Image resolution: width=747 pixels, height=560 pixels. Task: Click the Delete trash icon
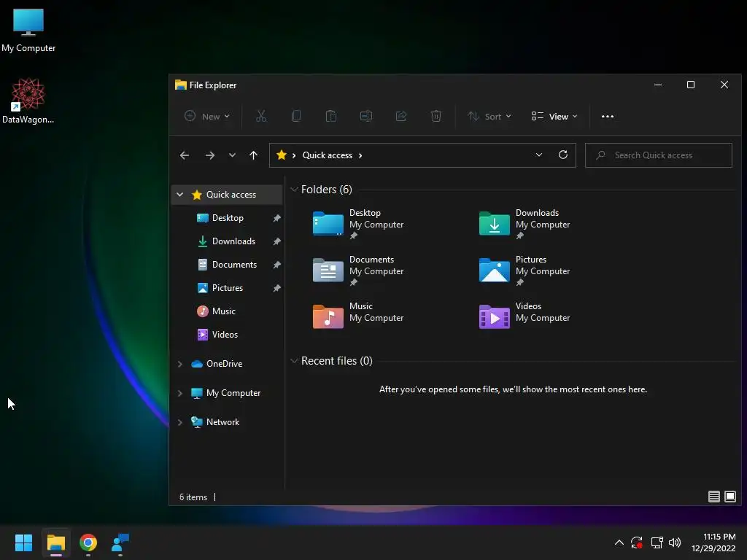pos(436,116)
